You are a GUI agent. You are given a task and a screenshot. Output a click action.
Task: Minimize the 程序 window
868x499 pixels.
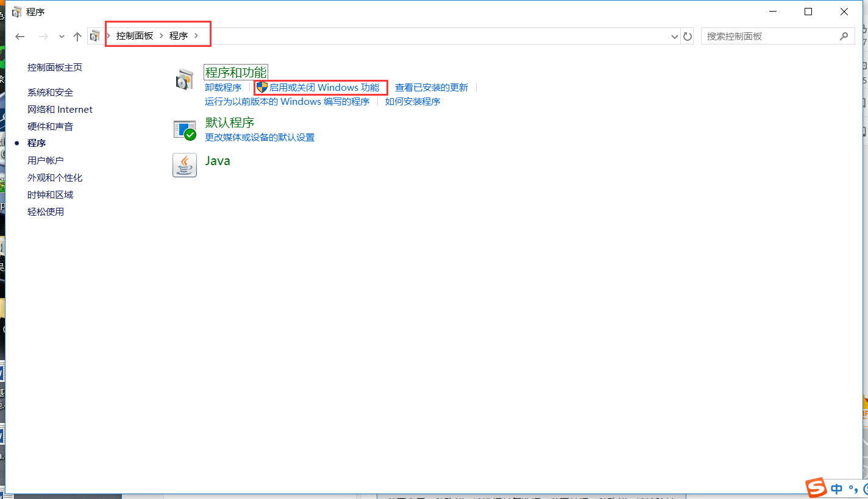(x=773, y=12)
